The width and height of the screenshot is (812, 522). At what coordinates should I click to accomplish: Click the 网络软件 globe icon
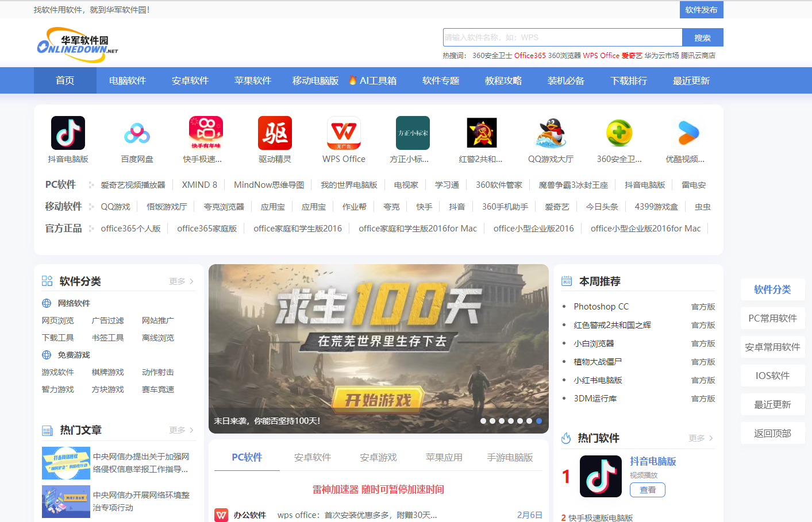47,303
